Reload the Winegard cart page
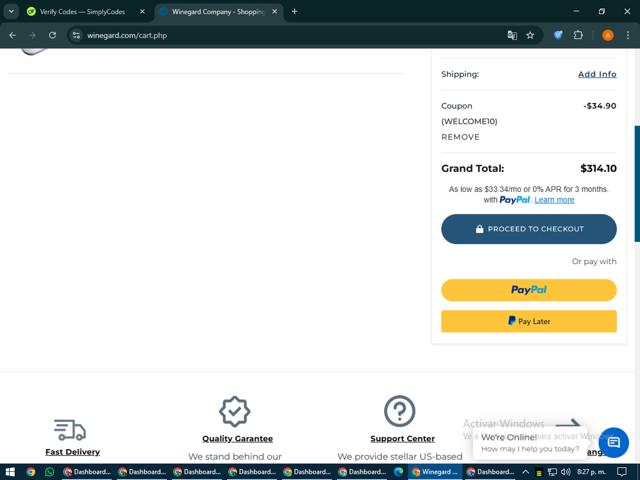Image resolution: width=640 pixels, height=480 pixels. (52, 36)
